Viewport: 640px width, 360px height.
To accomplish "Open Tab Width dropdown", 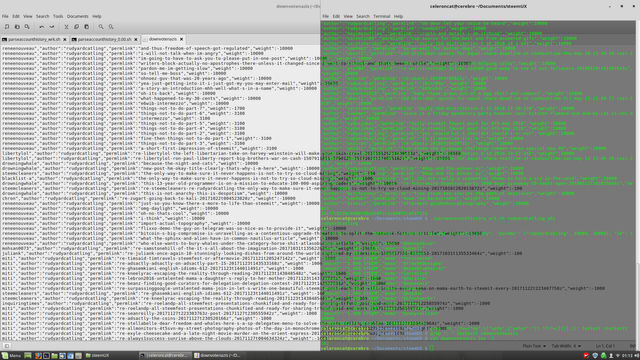I will point(567,346).
